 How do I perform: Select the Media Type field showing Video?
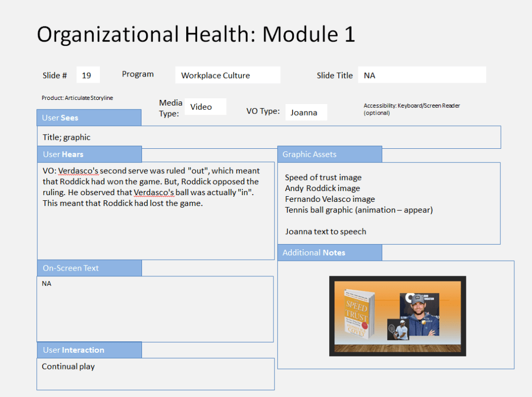(x=205, y=107)
